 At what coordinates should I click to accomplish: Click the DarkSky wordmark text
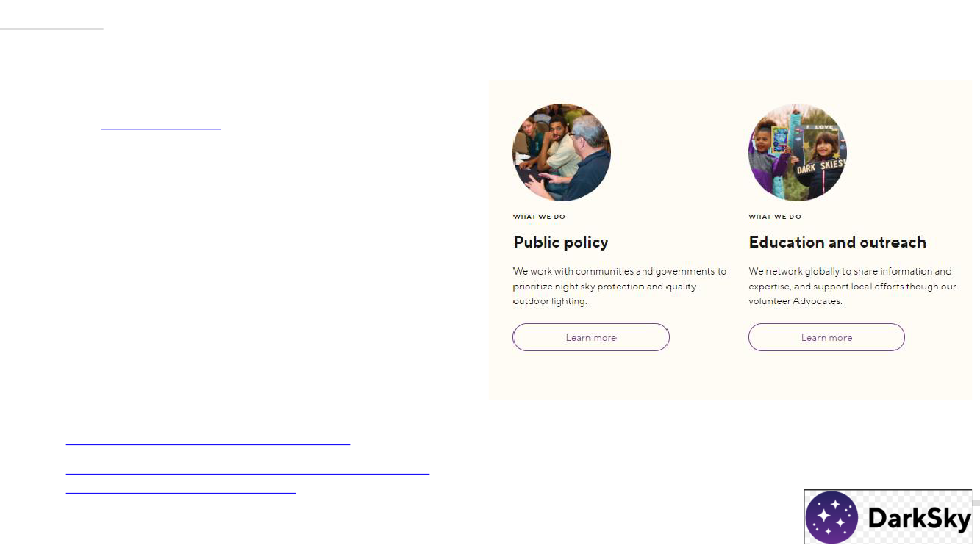pos(919,519)
